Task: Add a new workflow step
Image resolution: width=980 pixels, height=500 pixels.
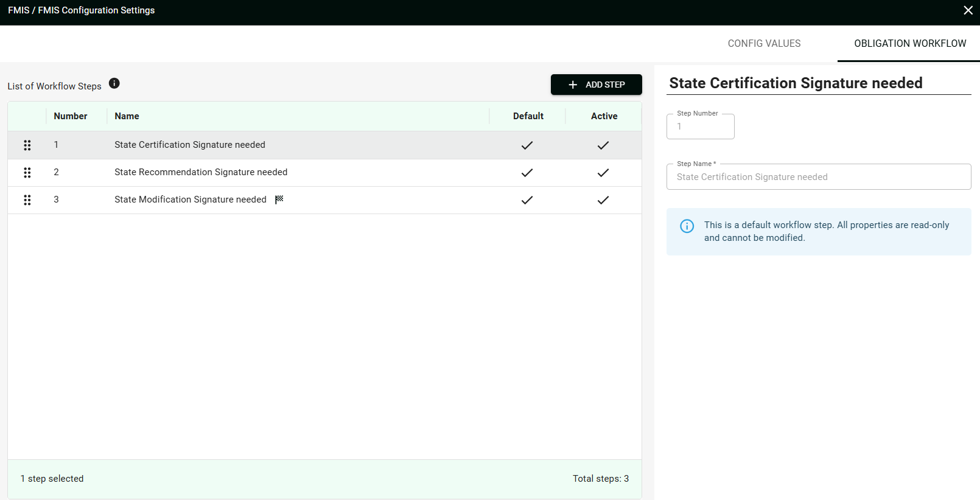Action: tap(597, 85)
